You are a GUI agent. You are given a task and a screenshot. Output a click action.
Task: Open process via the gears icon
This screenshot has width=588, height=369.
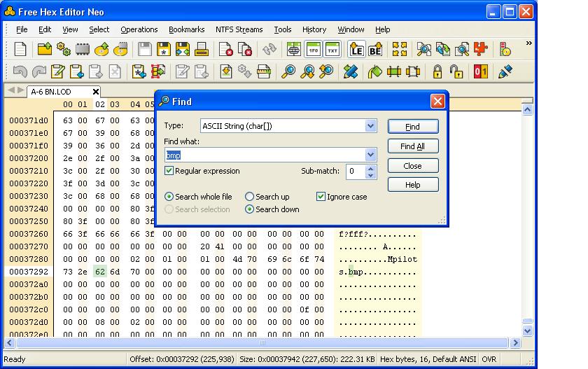point(64,49)
